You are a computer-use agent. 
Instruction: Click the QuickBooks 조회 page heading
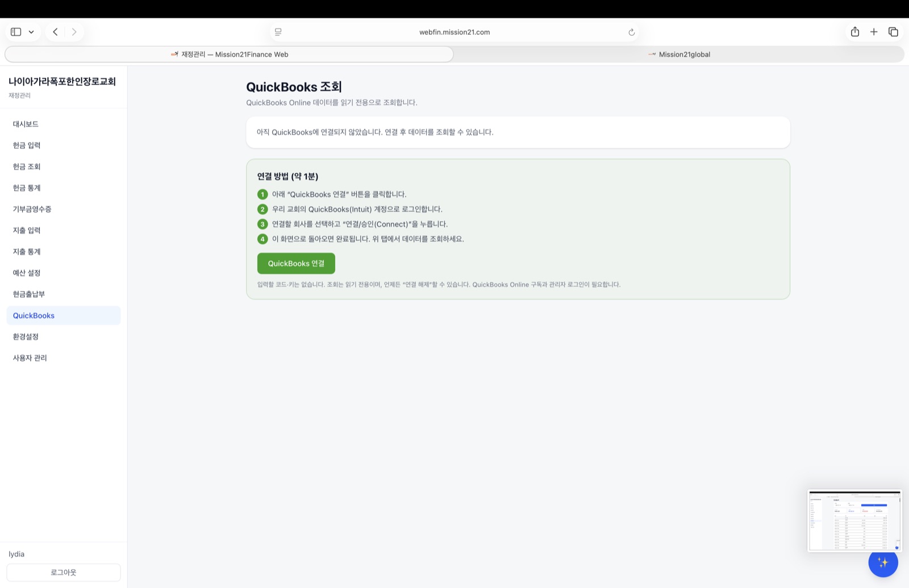coord(294,87)
